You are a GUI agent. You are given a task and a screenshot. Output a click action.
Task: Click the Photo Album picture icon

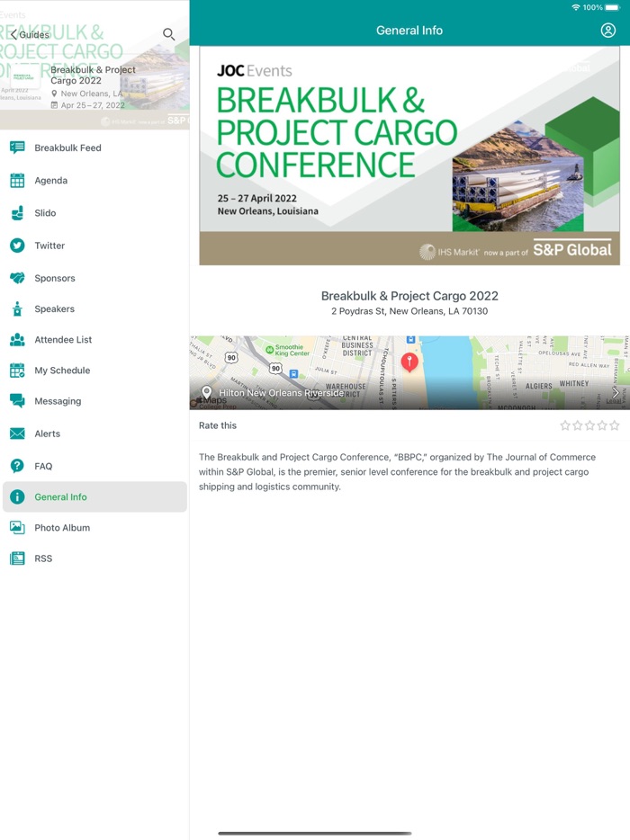pos(17,528)
